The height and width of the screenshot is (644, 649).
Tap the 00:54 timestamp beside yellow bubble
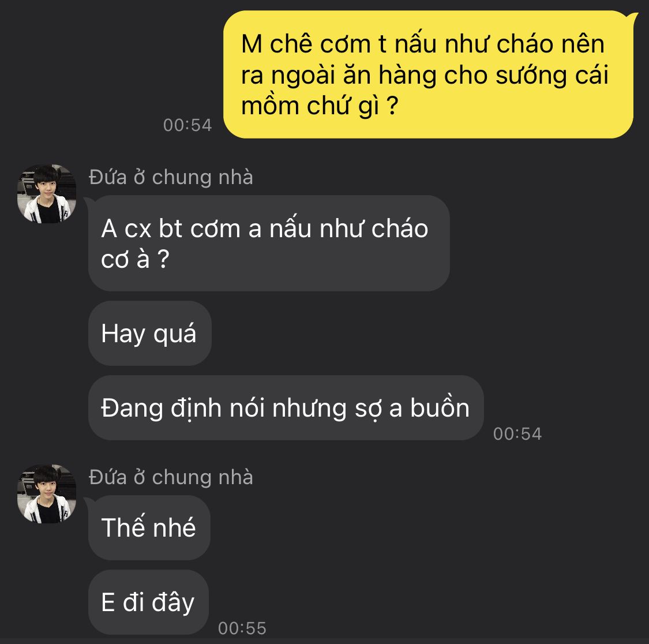tap(187, 125)
